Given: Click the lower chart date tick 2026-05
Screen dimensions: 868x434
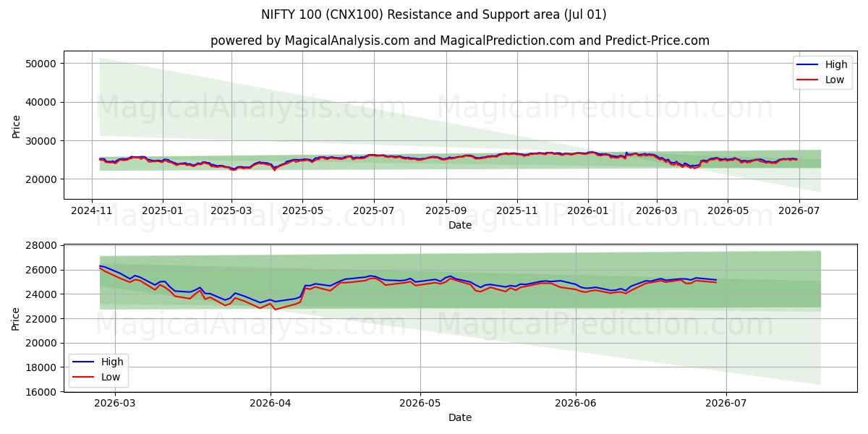Looking at the screenshot, I should click(420, 403).
